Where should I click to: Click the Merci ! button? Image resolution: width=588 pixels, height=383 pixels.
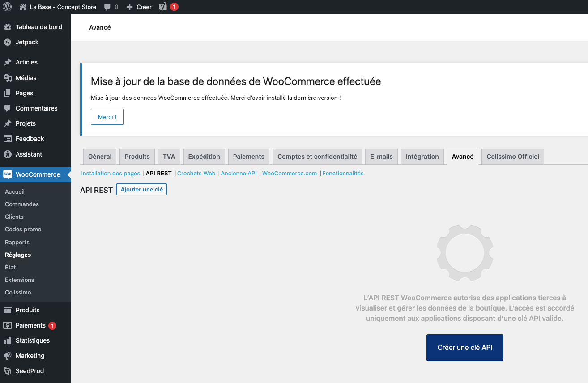coord(107,117)
